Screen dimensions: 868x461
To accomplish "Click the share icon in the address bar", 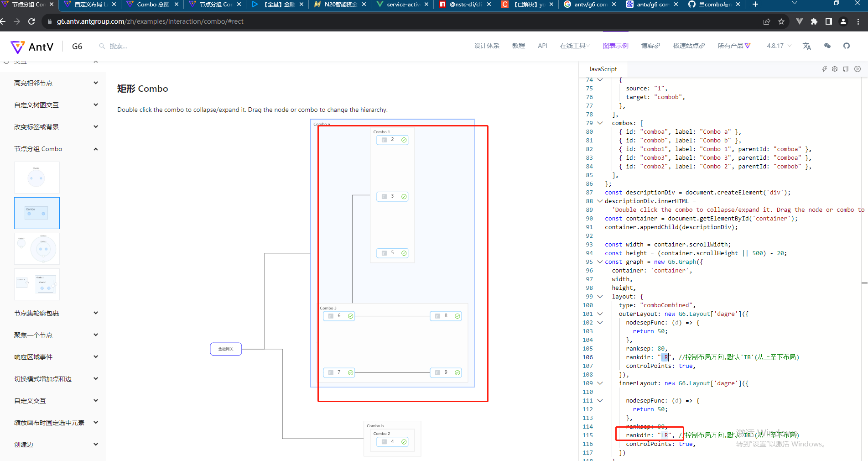I will [766, 21].
